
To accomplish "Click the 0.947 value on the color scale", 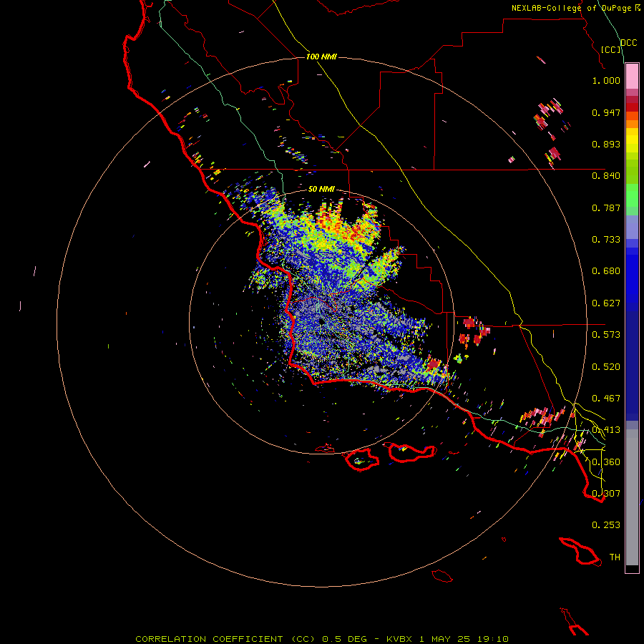I will (606, 112).
